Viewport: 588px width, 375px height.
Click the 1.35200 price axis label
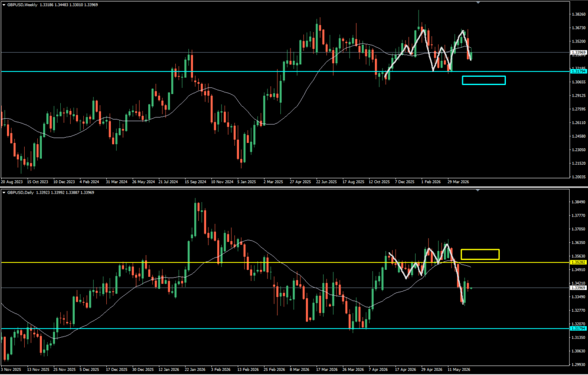[x=579, y=41]
